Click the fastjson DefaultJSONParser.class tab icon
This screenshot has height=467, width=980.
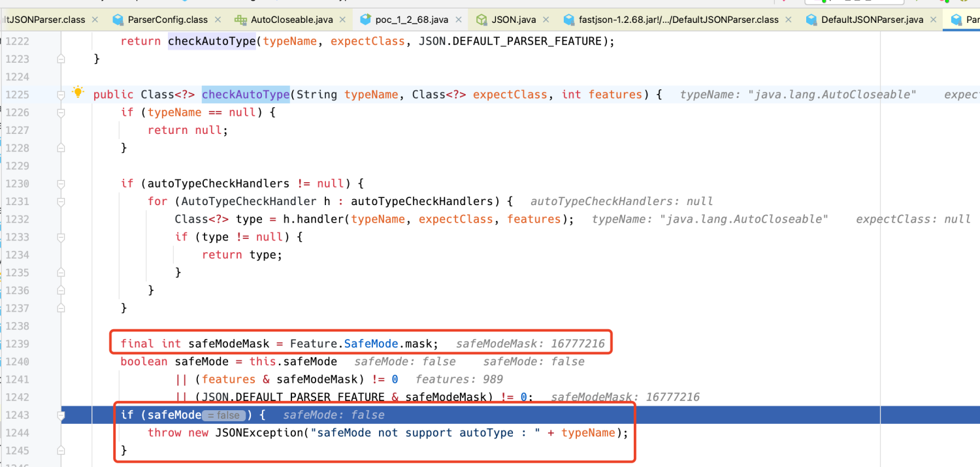tap(569, 20)
